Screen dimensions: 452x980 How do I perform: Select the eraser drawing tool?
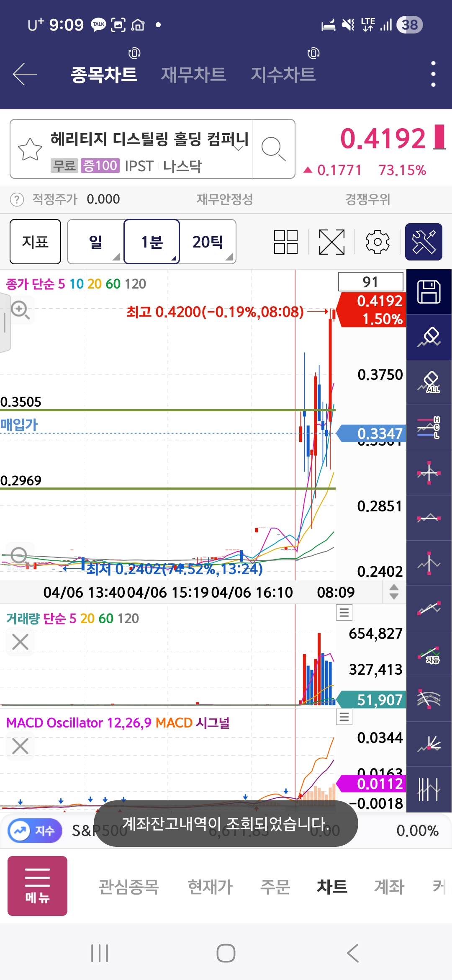click(x=429, y=337)
